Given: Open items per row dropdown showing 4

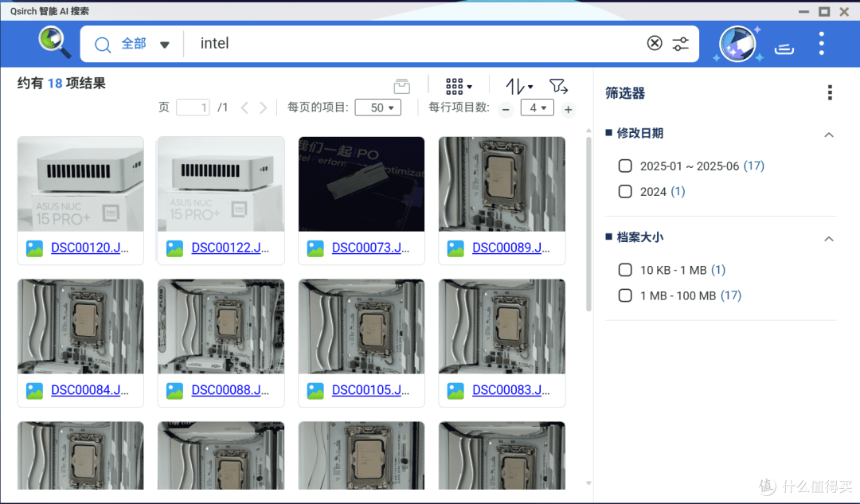Looking at the screenshot, I should coord(537,107).
